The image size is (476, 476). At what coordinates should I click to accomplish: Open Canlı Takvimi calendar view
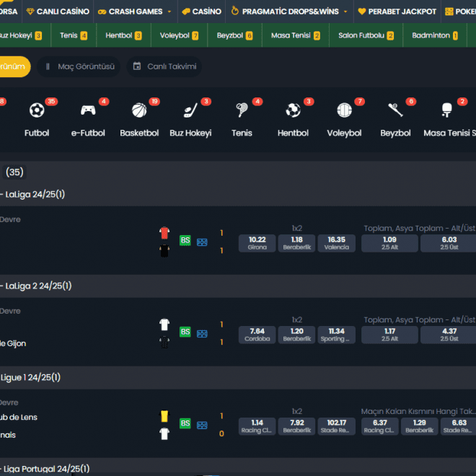tap(164, 66)
